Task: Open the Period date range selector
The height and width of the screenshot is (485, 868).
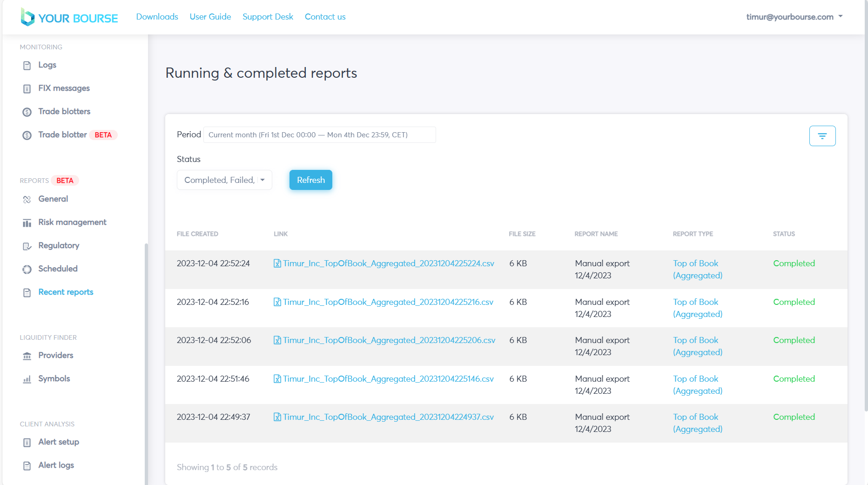Action: click(x=319, y=135)
